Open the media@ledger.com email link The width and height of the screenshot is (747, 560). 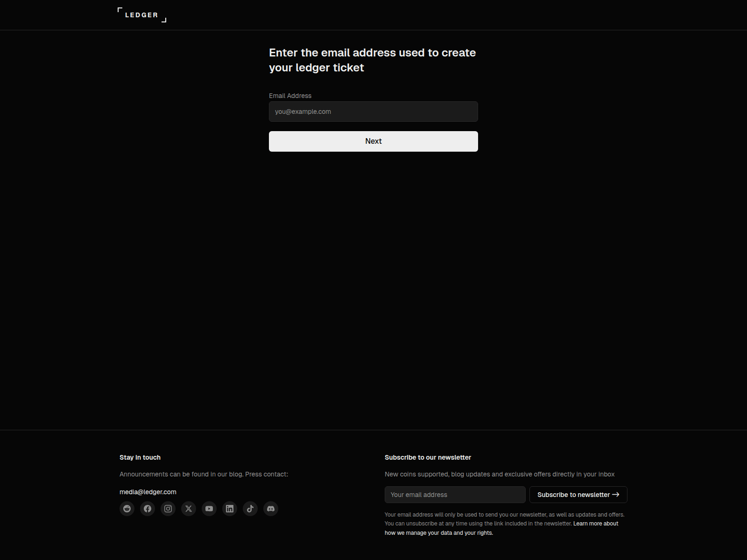pyautogui.click(x=148, y=492)
